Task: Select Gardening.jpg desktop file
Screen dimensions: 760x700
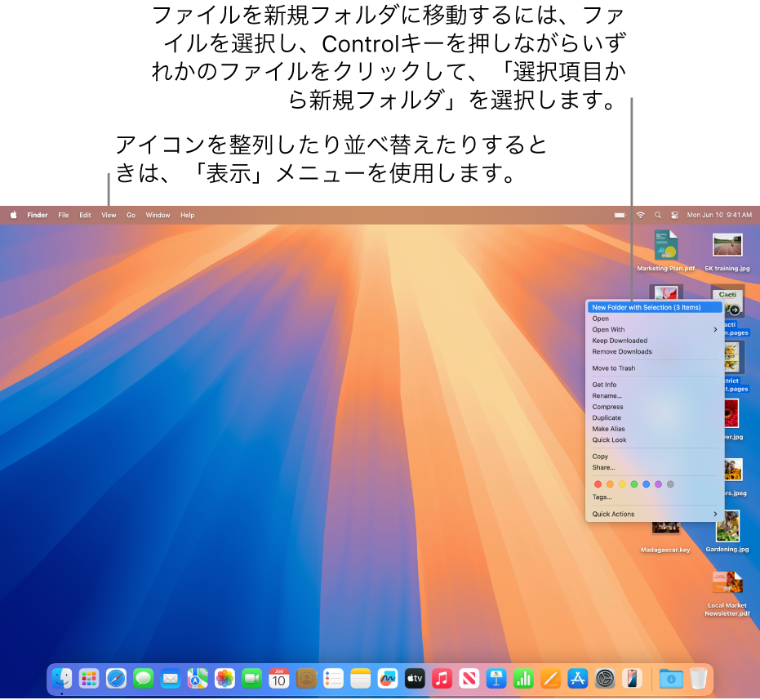Action: coord(727,531)
